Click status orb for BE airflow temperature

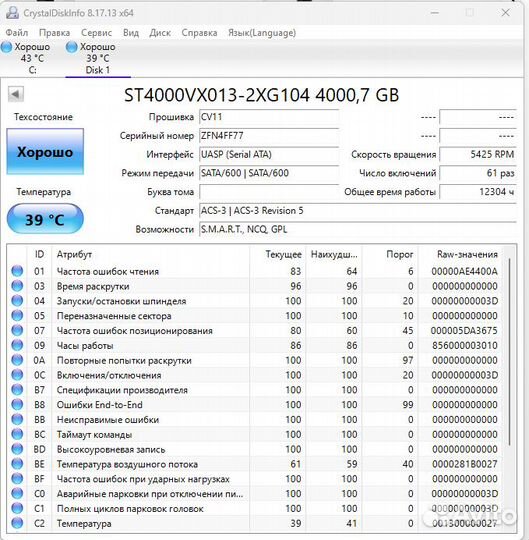(x=17, y=464)
